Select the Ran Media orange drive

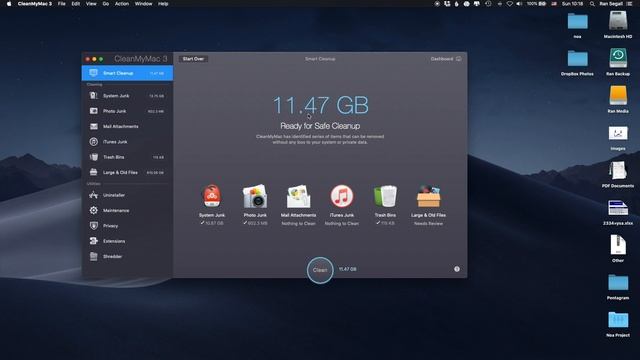(x=618, y=96)
